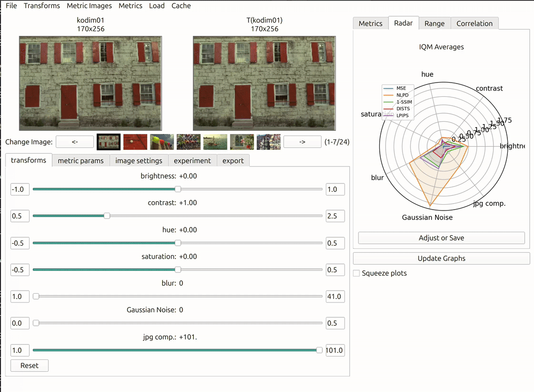The image size is (534, 392).
Task: Click the Gaussian Noise slider handle
Action: [x=36, y=323]
